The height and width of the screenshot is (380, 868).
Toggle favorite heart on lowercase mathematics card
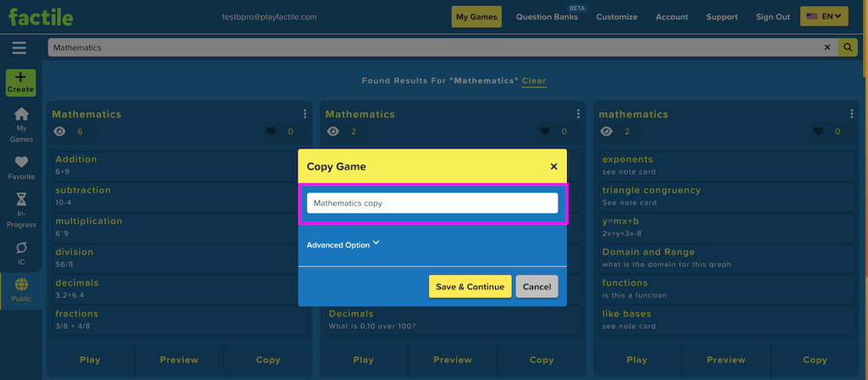point(818,131)
